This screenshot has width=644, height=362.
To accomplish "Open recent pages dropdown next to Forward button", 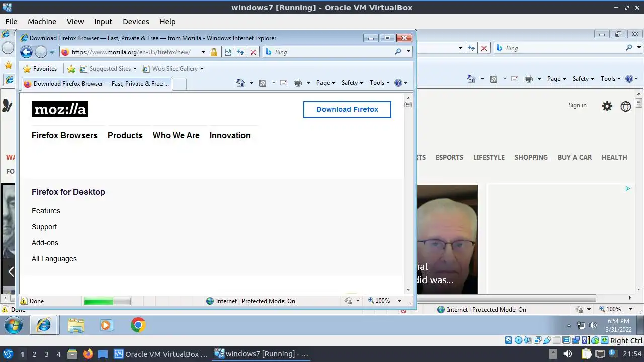I will point(52,52).
